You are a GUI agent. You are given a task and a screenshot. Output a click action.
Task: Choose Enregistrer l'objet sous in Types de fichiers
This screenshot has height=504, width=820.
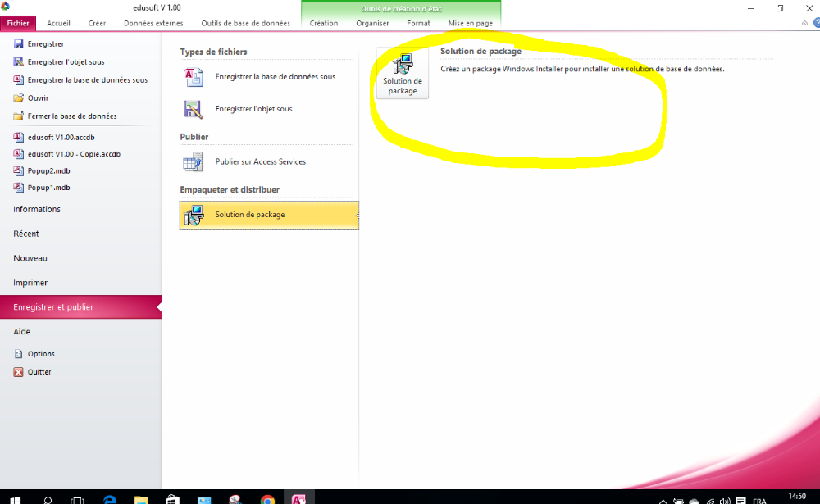coord(253,109)
